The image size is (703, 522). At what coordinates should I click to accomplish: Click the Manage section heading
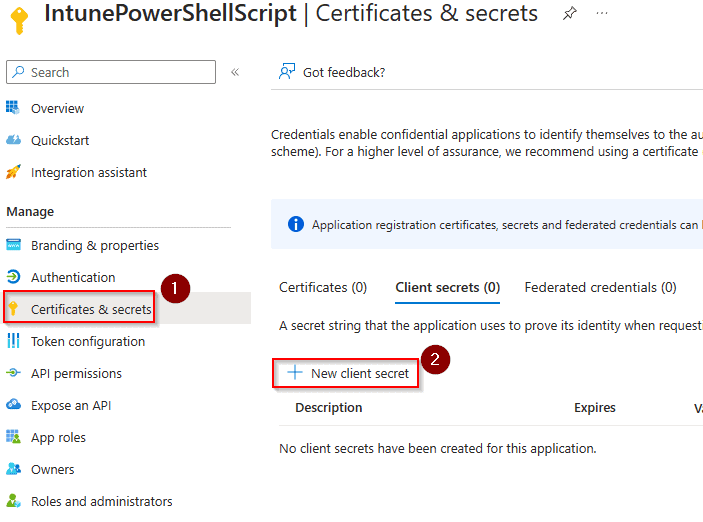click(30, 212)
